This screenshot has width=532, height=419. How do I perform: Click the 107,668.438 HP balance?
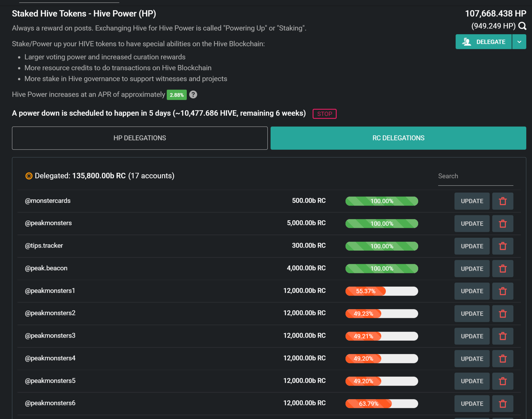pyautogui.click(x=496, y=13)
